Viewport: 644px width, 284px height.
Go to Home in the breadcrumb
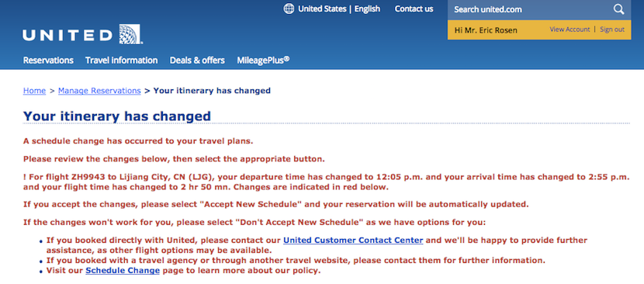click(x=34, y=91)
